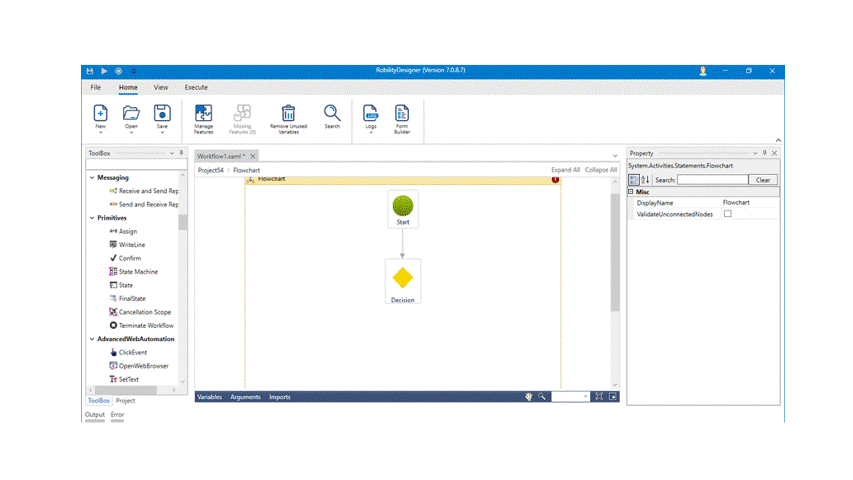Click the pan hand tool in designer footer
The width and height of the screenshot is (853, 480).
click(x=529, y=397)
